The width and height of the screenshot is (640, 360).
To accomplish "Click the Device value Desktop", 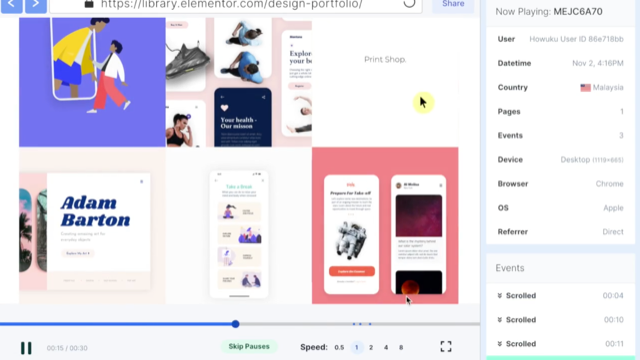I will [592, 160].
